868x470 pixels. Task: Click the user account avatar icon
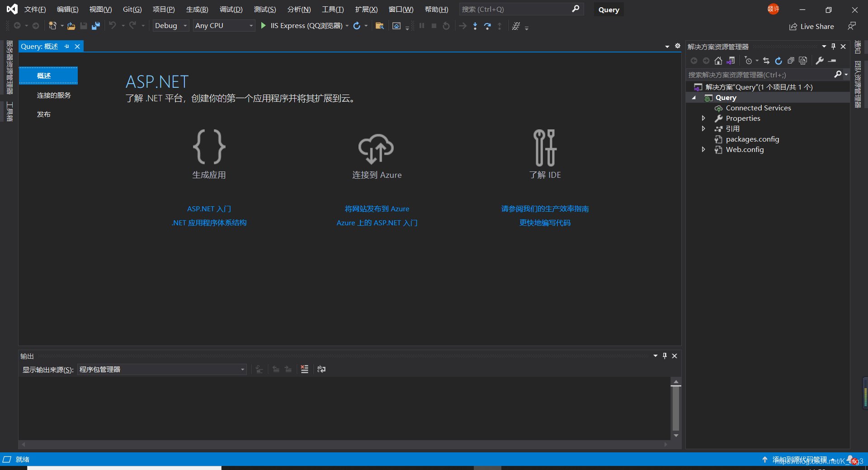773,9
